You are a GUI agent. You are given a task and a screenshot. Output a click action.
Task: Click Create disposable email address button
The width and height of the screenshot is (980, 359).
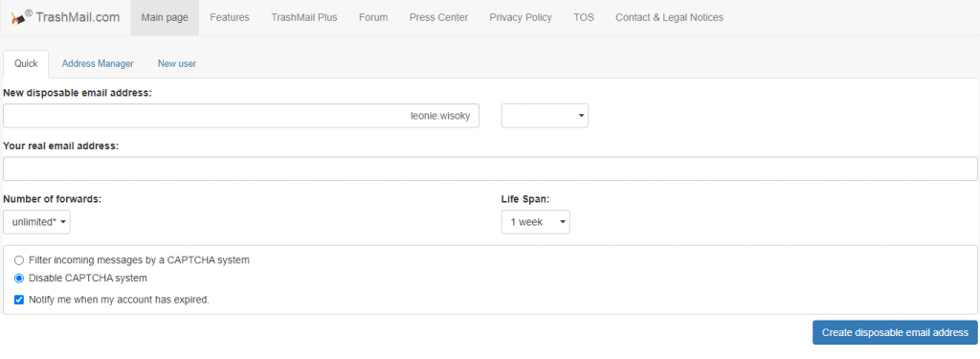pos(895,333)
